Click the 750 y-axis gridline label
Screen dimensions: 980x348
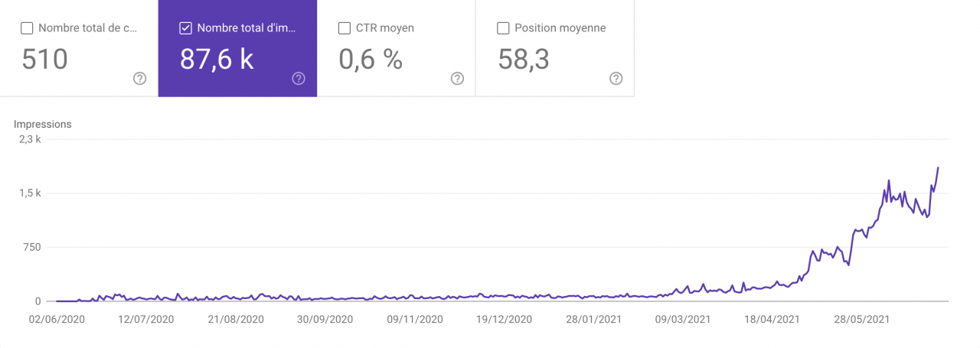pyautogui.click(x=31, y=247)
